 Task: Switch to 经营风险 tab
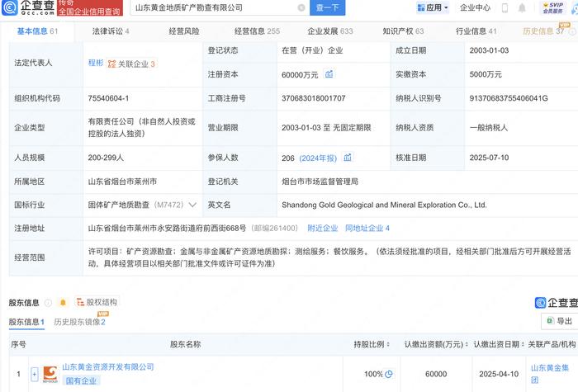[x=184, y=31]
